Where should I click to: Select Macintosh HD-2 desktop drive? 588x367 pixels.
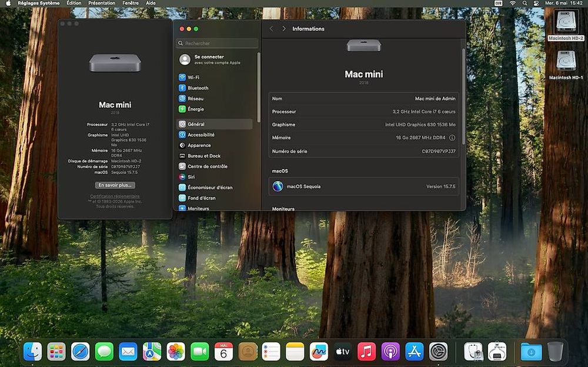[566, 25]
